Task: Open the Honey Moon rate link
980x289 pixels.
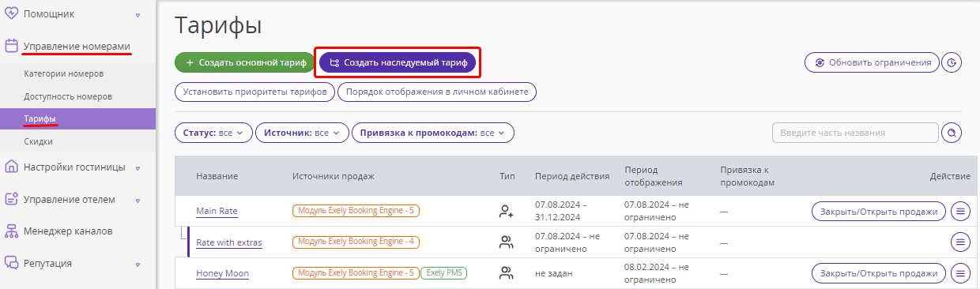Action: coord(222,273)
